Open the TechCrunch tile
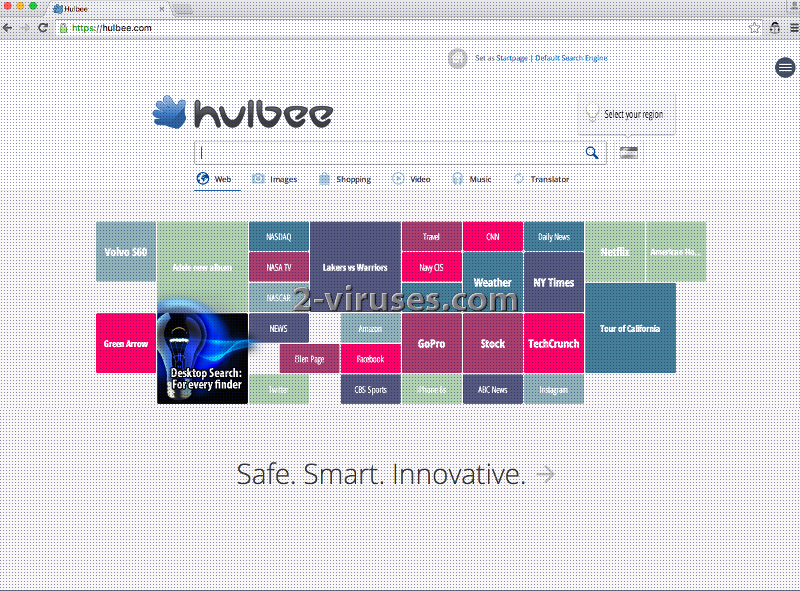This screenshot has height=591, width=800. point(554,343)
